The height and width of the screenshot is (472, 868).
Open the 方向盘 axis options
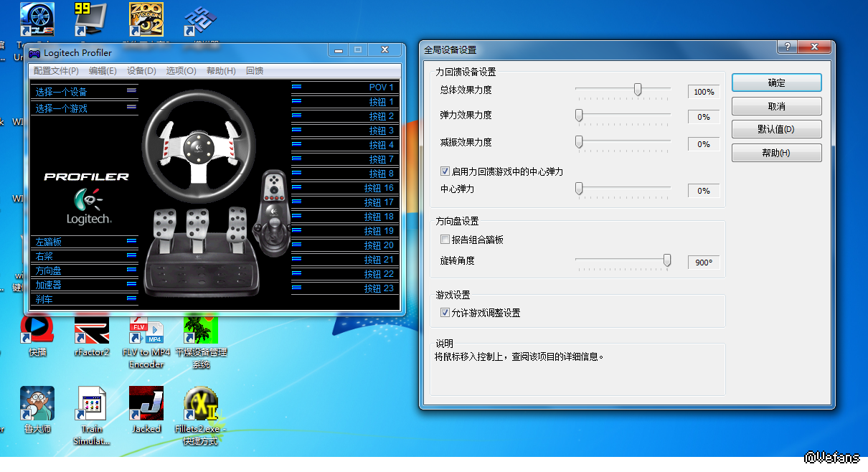coord(83,270)
